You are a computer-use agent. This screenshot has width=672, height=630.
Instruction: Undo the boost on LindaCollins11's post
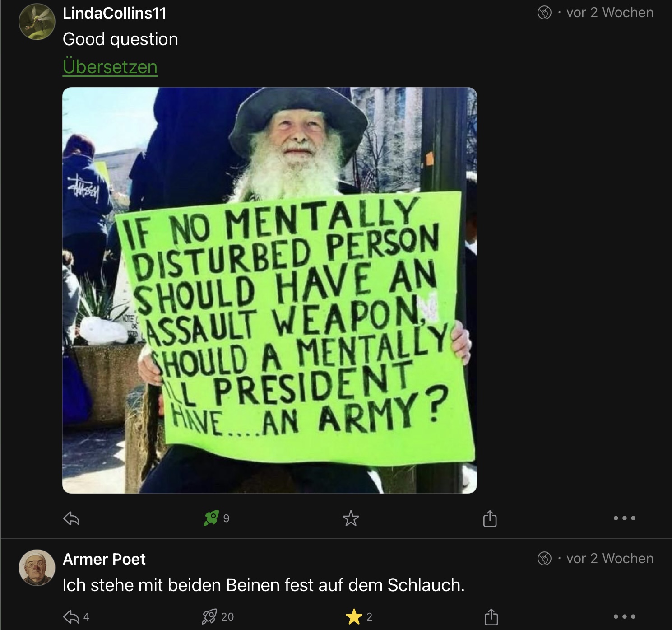pyautogui.click(x=211, y=518)
